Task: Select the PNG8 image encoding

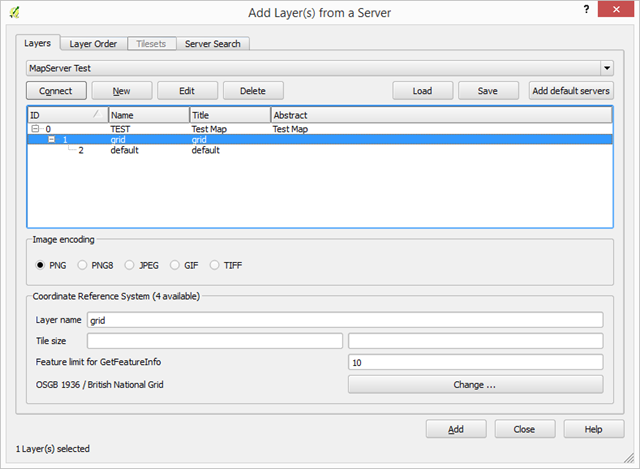Action: click(x=82, y=265)
